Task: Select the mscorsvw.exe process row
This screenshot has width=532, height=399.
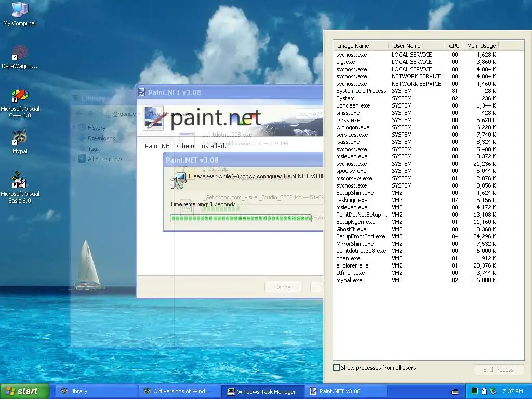Action: 416,178
